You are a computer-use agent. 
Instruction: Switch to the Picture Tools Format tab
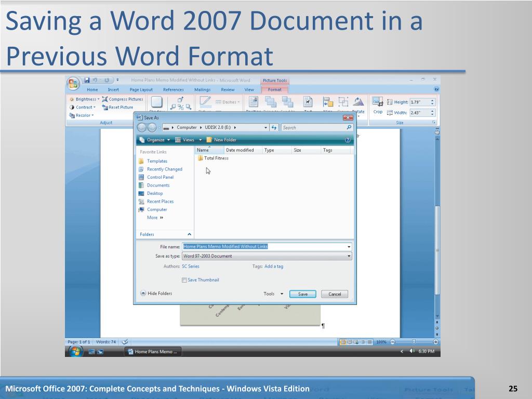tap(274, 89)
